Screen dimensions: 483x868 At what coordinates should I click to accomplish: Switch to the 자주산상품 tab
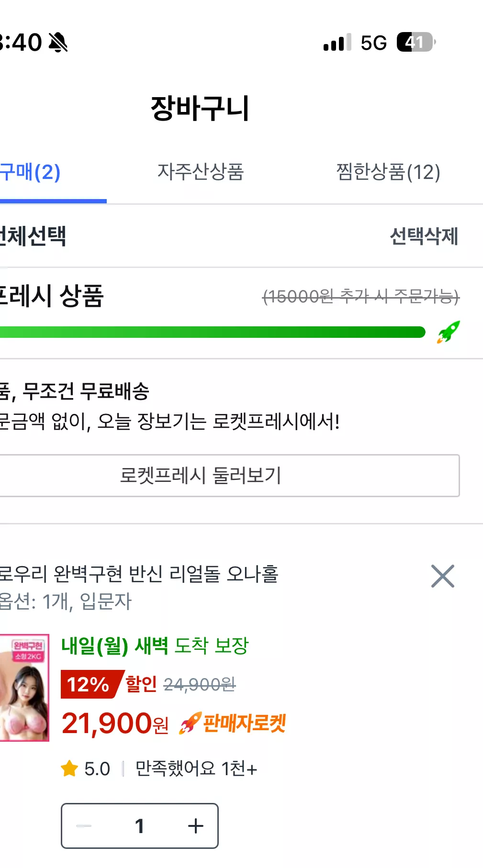point(201,172)
